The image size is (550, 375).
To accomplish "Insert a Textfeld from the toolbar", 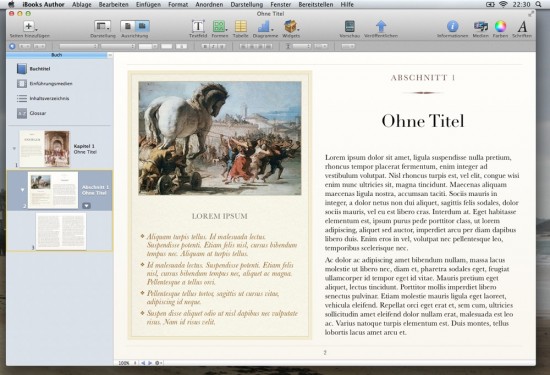I will pyautogui.click(x=198, y=26).
